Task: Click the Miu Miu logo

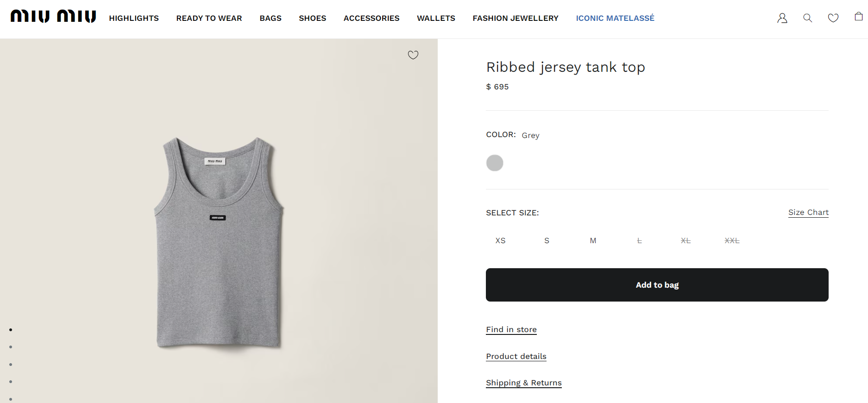Action: [x=53, y=17]
